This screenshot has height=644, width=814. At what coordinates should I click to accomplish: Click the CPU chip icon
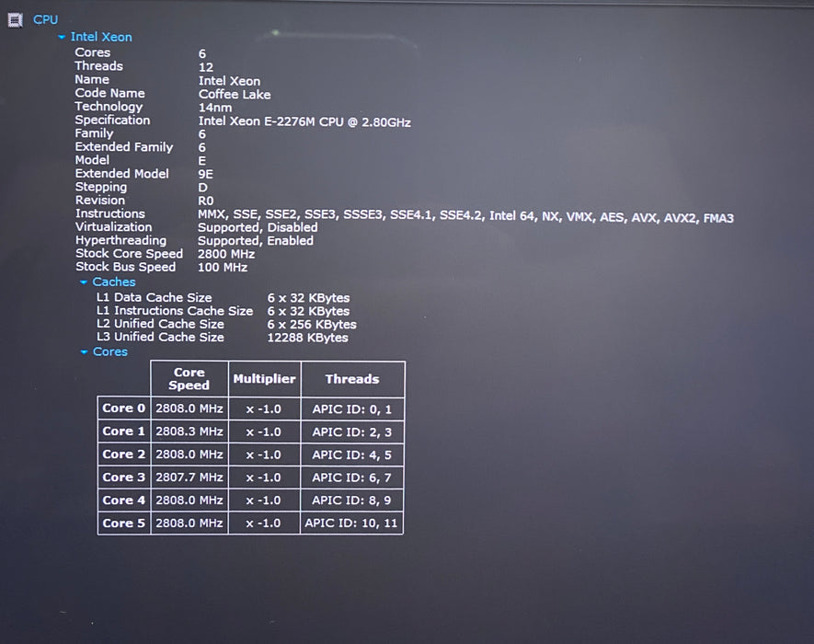[x=16, y=20]
